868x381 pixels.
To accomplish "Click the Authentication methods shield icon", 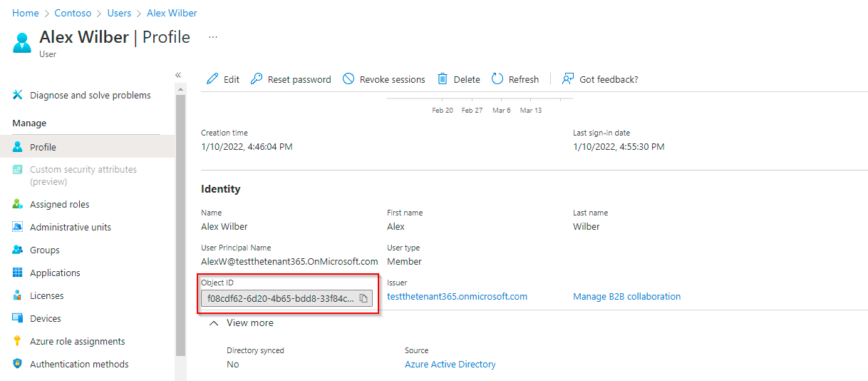I will [x=18, y=364].
